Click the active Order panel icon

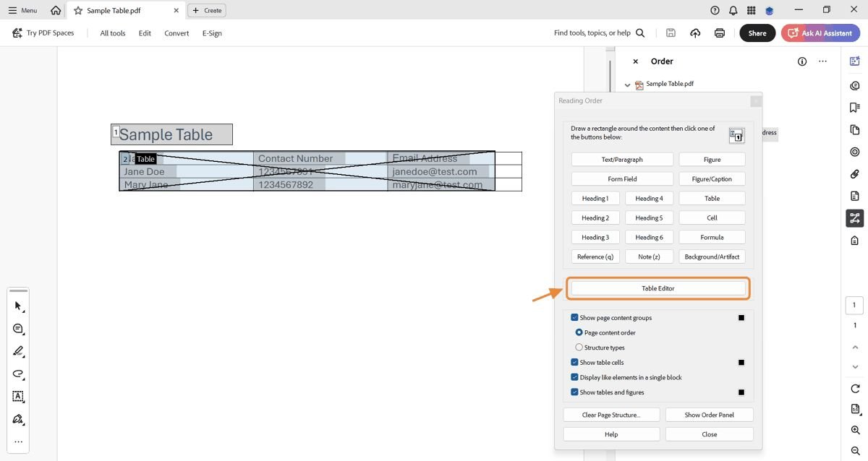pos(855,218)
